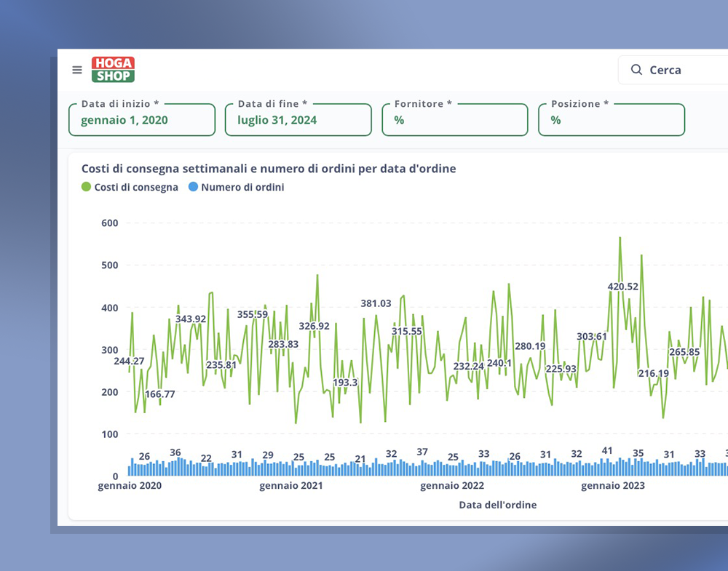728x571 pixels.
Task: Open the hamburger navigation menu
Action: click(x=77, y=70)
